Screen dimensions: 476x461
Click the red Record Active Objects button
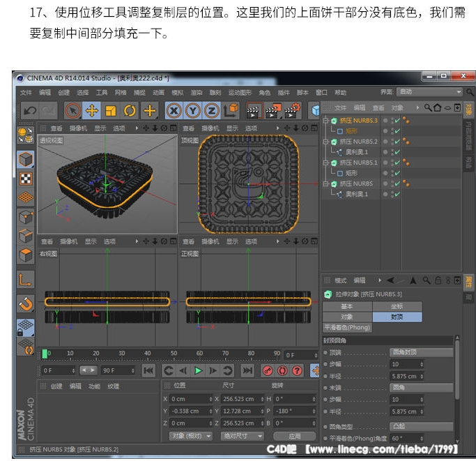pyautogui.click(x=268, y=370)
